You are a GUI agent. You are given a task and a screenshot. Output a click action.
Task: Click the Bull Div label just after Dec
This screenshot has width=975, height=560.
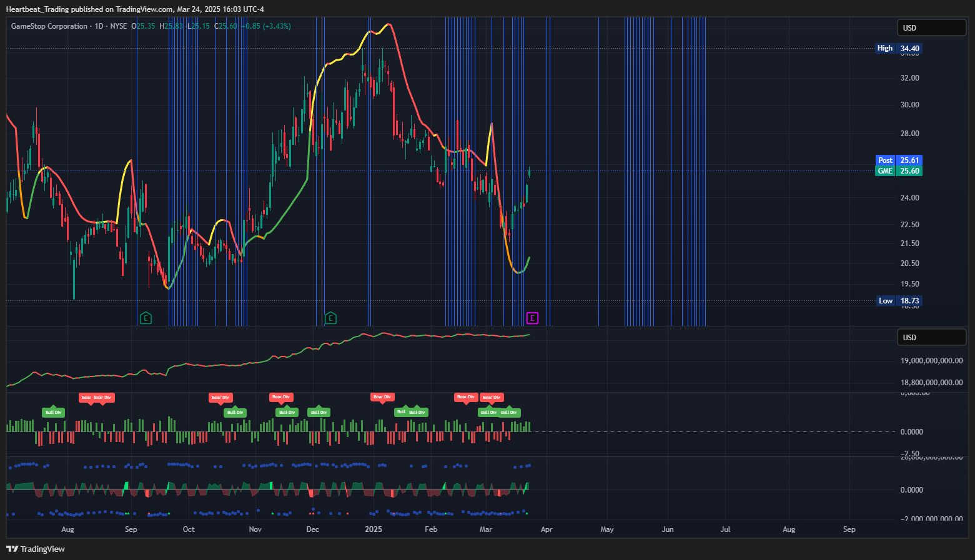coord(319,412)
